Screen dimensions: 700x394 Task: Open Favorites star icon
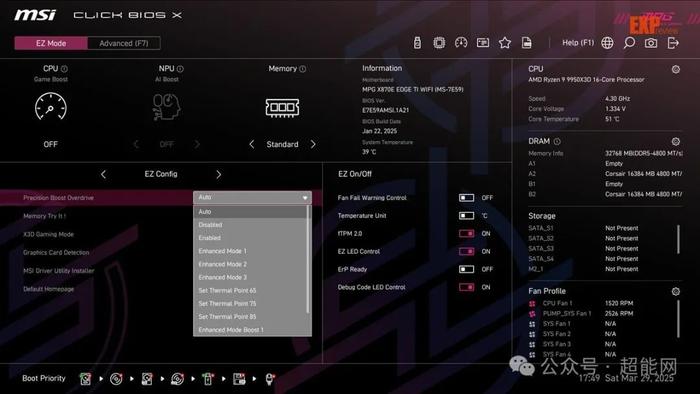point(505,43)
